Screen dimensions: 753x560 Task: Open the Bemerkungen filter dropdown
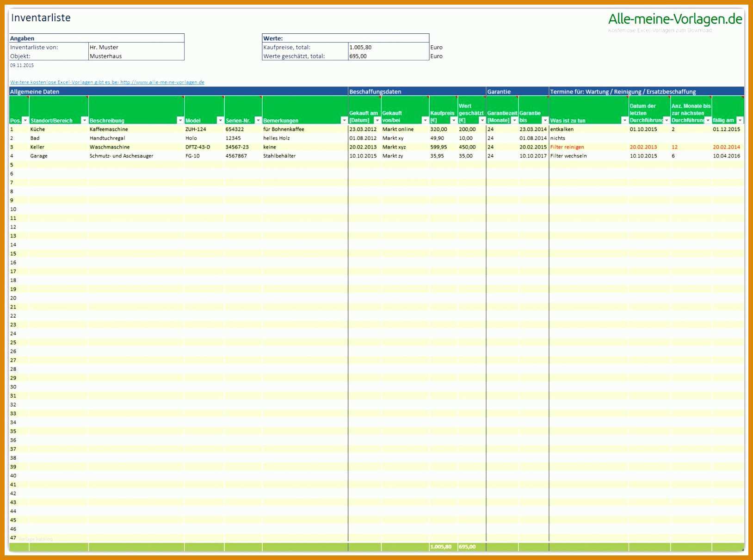(344, 120)
